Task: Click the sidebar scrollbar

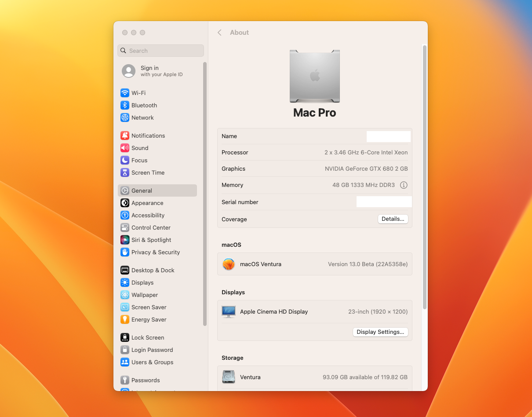Action: point(205,194)
